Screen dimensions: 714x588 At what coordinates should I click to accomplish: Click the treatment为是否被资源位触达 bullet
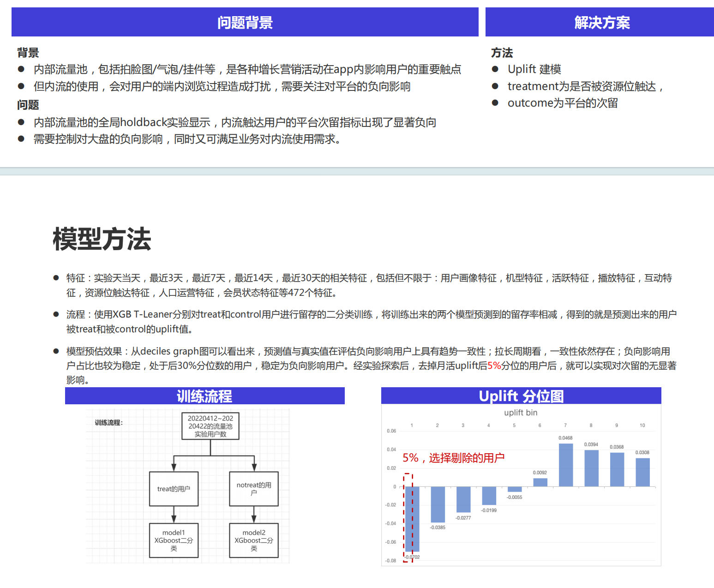point(585,86)
